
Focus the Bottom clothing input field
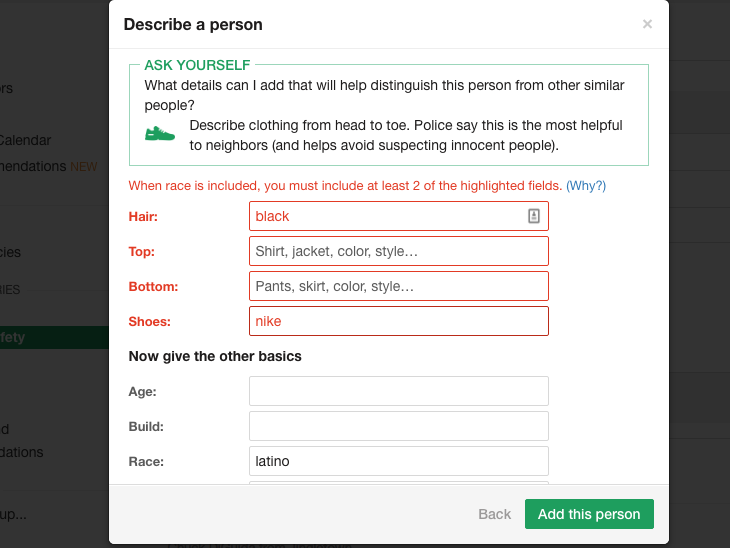[398, 286]
